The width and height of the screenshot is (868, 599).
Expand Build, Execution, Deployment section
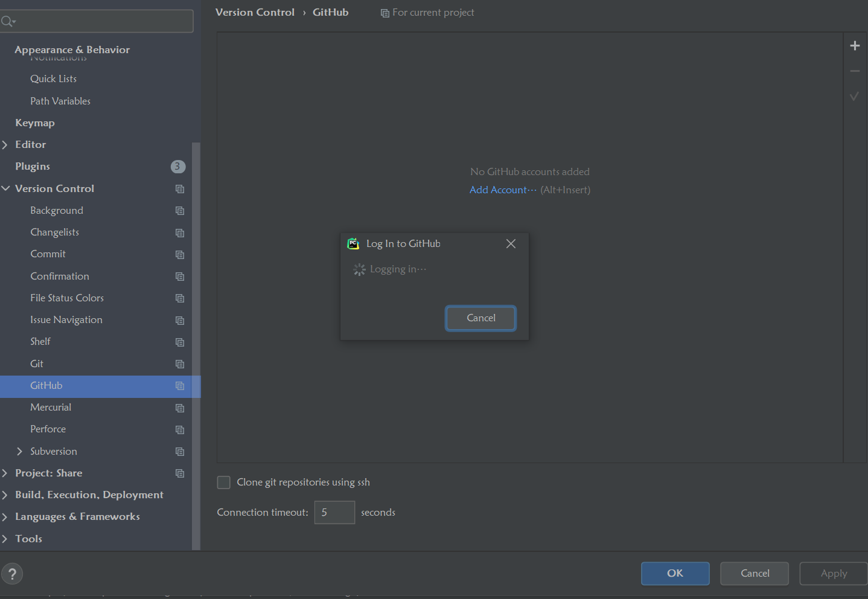(x=5, y=495)
